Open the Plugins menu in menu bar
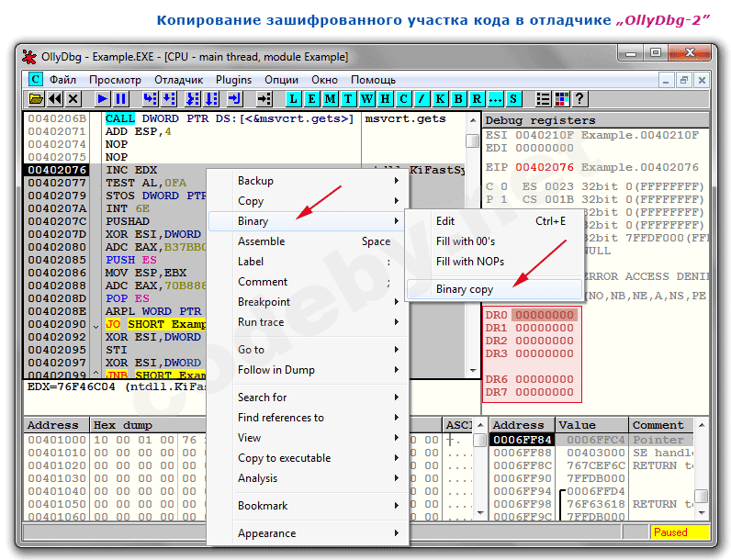731x560 pixels. click(x=233, y=80)
